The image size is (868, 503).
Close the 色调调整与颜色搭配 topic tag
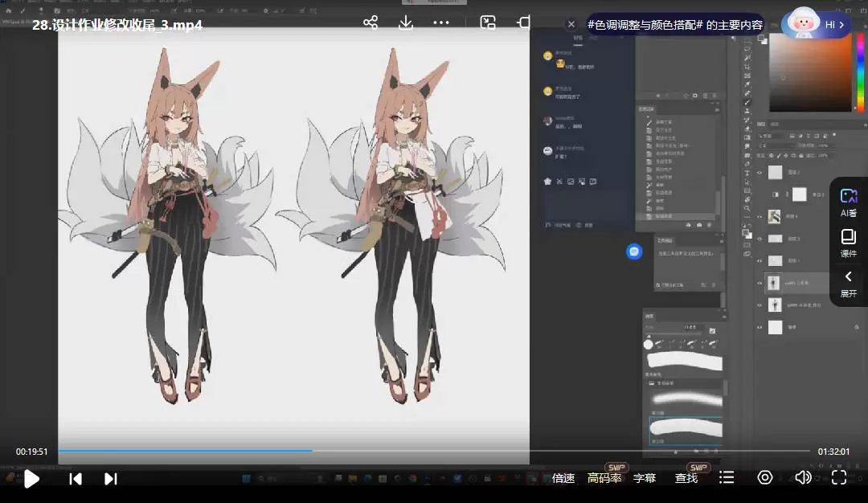tap(571, 24)
